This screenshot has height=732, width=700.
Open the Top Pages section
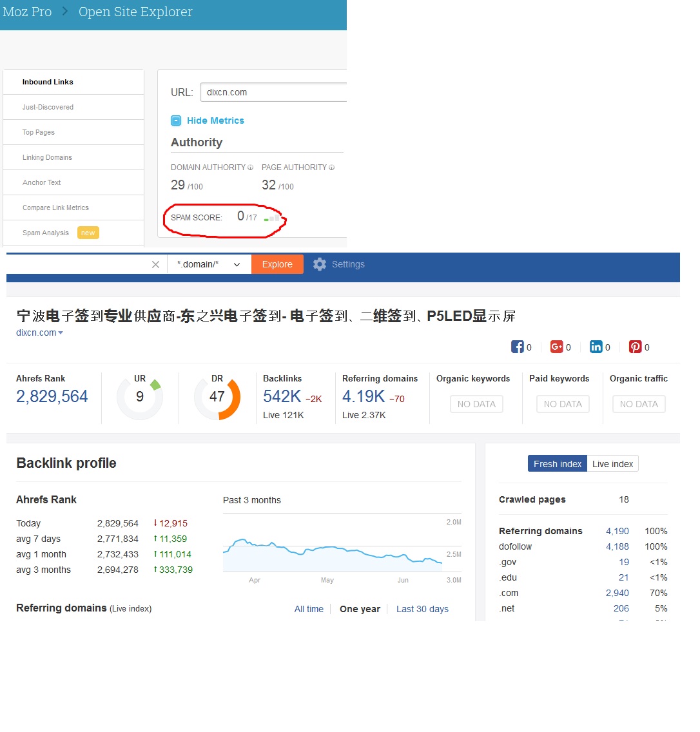click(73, 133)
